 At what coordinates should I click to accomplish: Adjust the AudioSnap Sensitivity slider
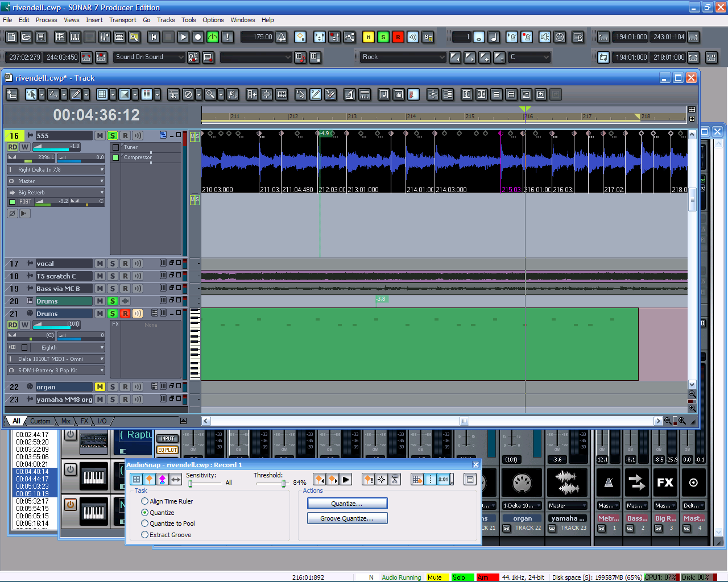(x=191, y=483)
